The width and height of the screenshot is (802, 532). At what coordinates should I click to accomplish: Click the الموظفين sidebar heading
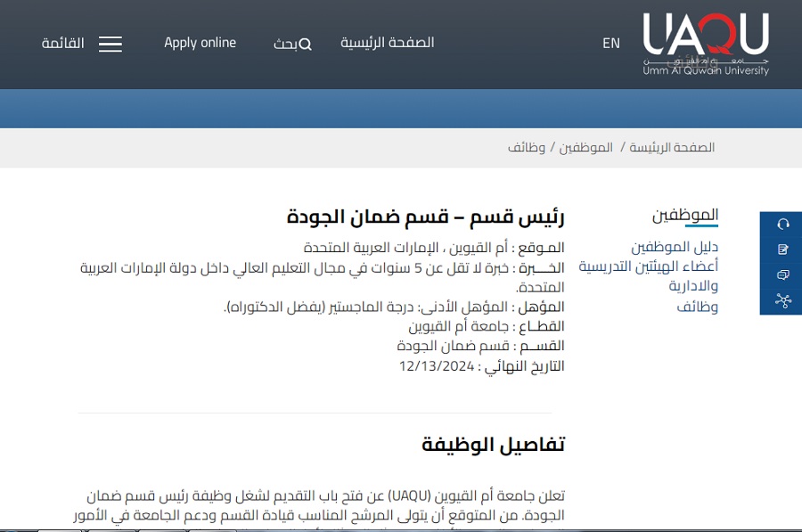685,215
